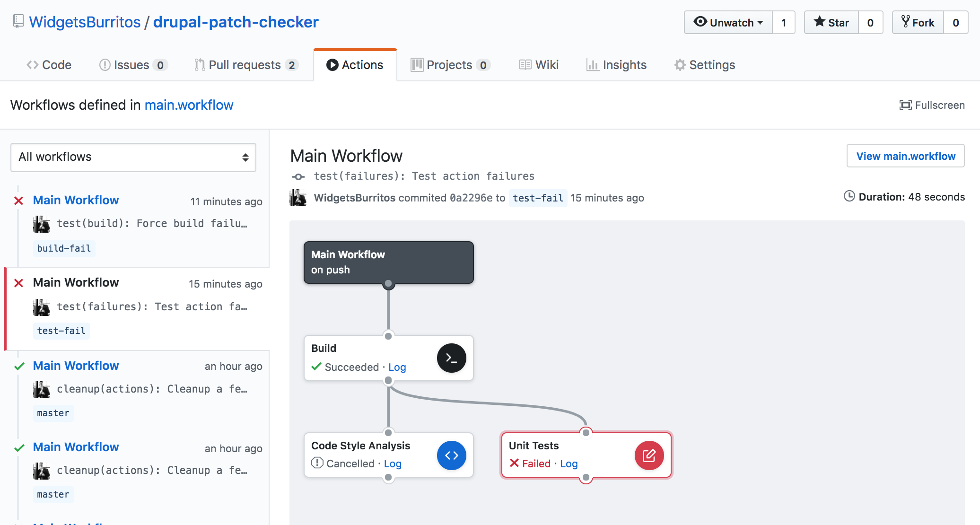
Task: Click the red X icon on Main Workflow 11 minutes ago
Action: (18, 200)
